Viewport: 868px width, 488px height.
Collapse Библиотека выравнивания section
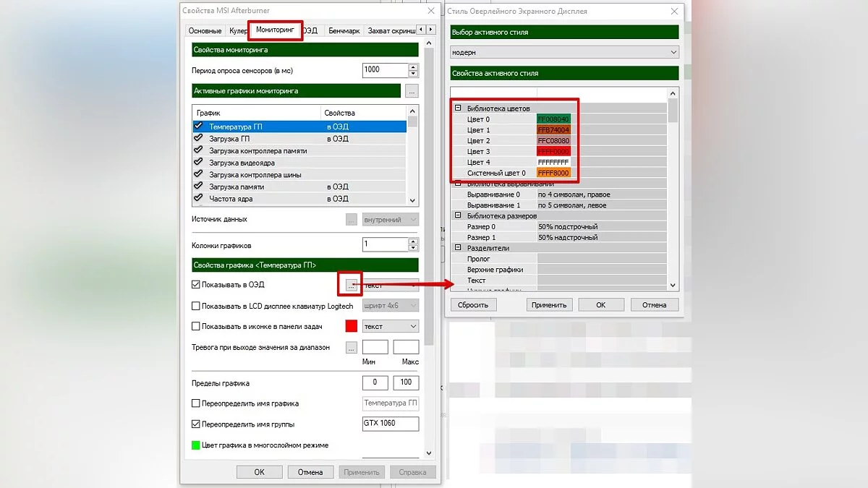coord(458,184)
